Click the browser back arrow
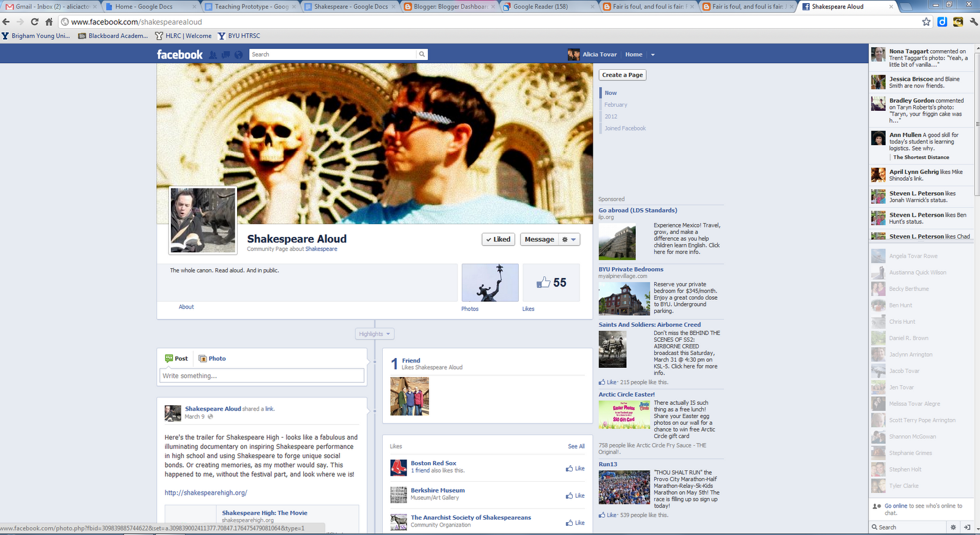Viewport: 980px width, 535px height. [6, 21]
